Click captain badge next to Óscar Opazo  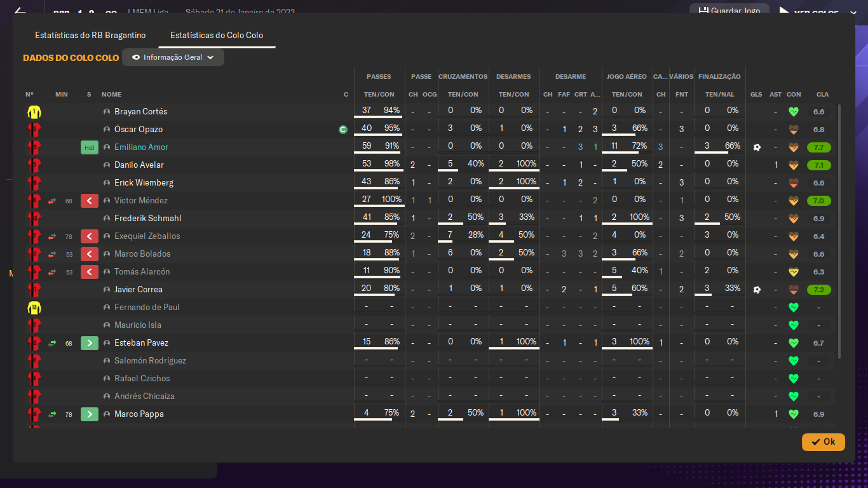343,130
